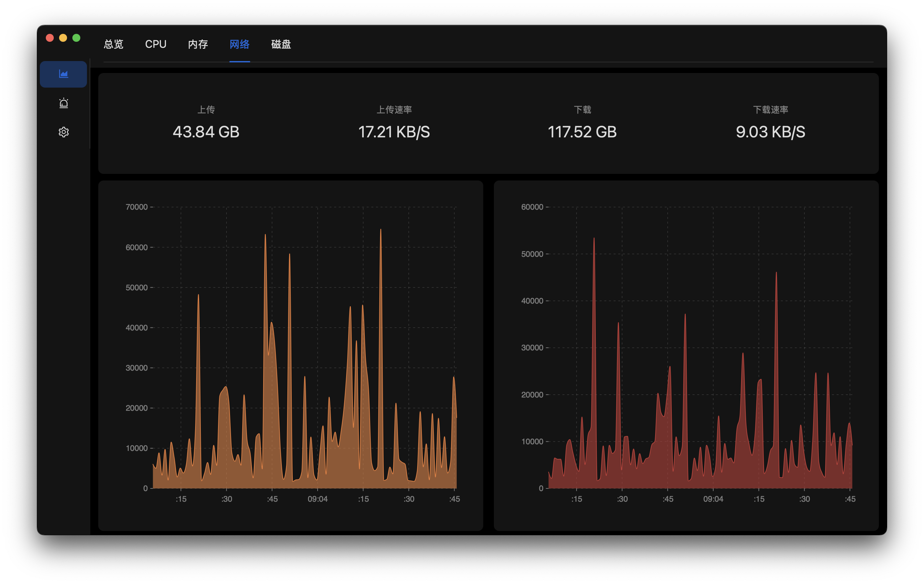Click the 43.84 GB upload total
924x584 pixels.
click(206, 132)
